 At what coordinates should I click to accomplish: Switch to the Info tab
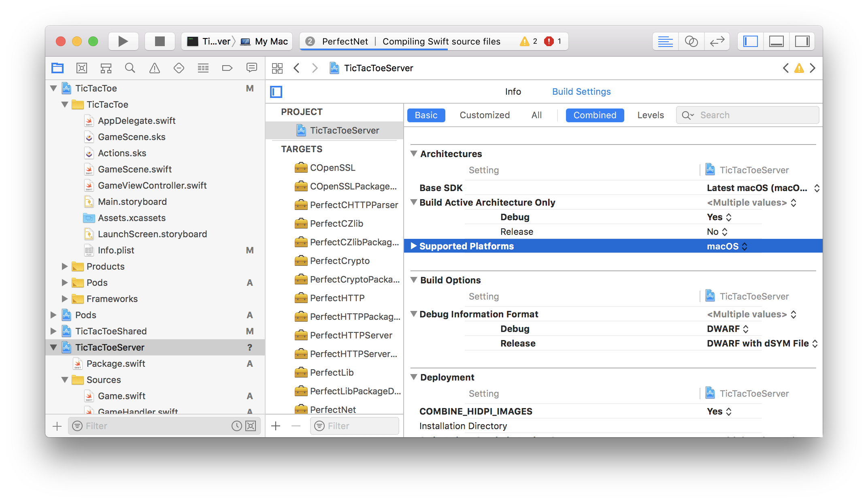(513, 91)
